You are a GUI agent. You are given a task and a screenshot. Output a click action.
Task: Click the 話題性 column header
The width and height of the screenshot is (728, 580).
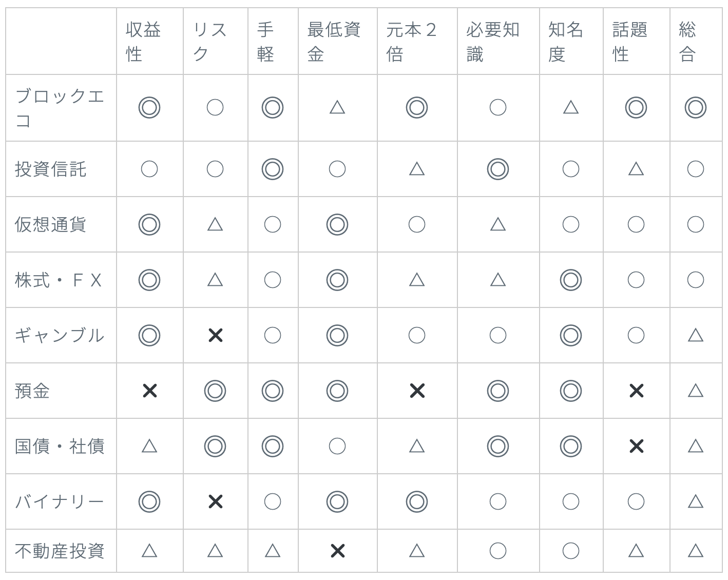click(630, 42)
